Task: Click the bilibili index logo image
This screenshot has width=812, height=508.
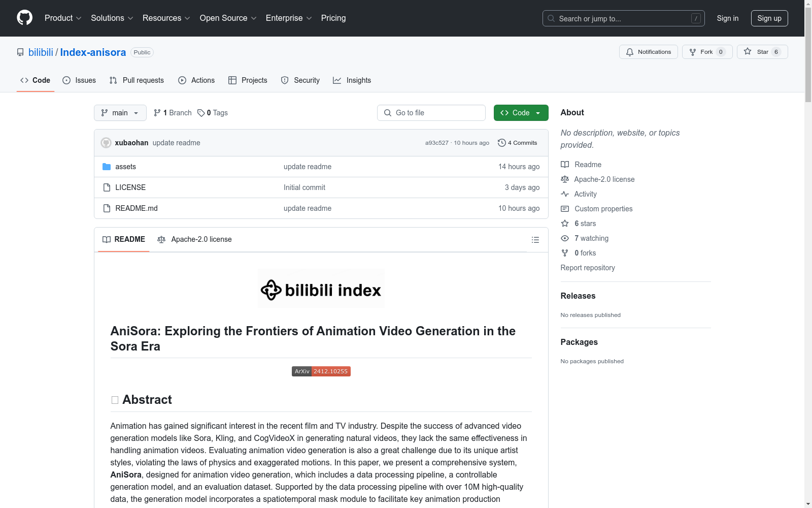Action: click(321, 289)
